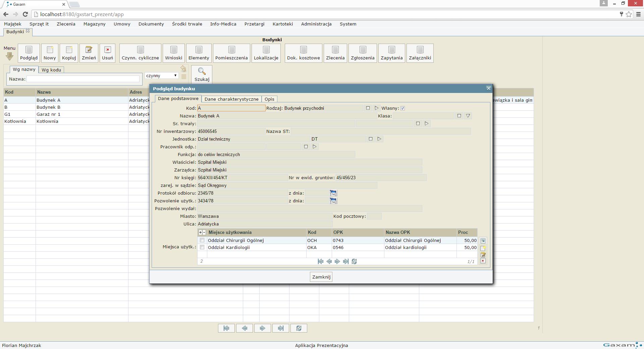644x349 pixels.
Task: Open the Środki trwałe menu
Action: click(187, 24)
